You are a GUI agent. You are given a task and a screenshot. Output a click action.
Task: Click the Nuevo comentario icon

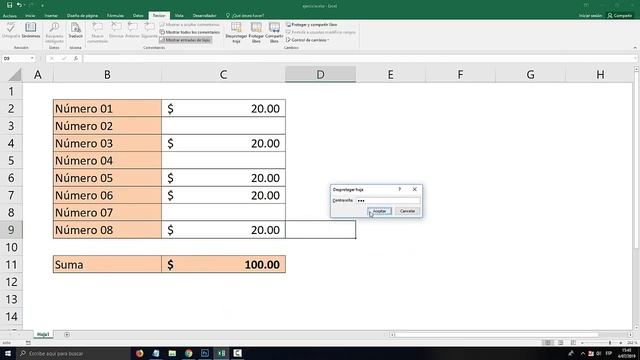(x=97, y=32)
